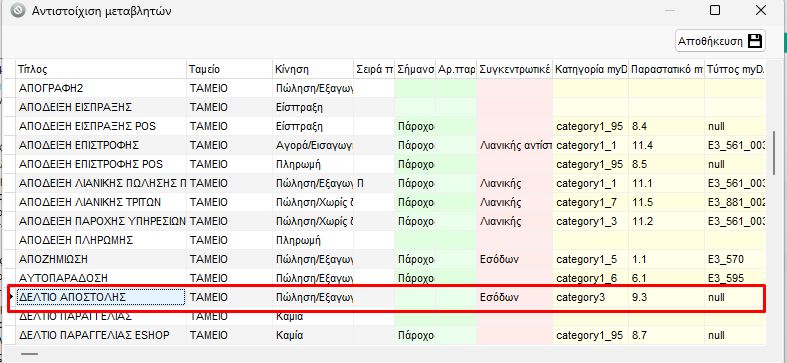
Task: Open the category3 cell of the ΔΕΛΤΙΟ ΑΠΟΣΤΟΛΗΣ row
Action: [x=590, y=297]
